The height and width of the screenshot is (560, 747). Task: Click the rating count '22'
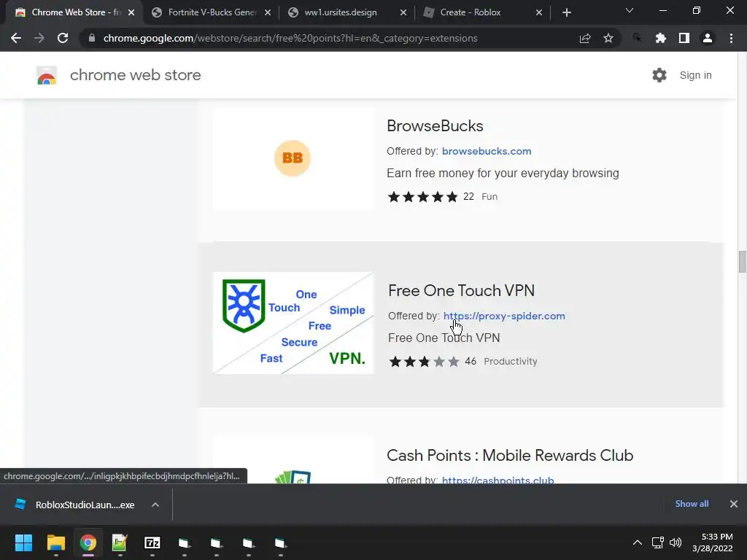click(x=469, y=197)
